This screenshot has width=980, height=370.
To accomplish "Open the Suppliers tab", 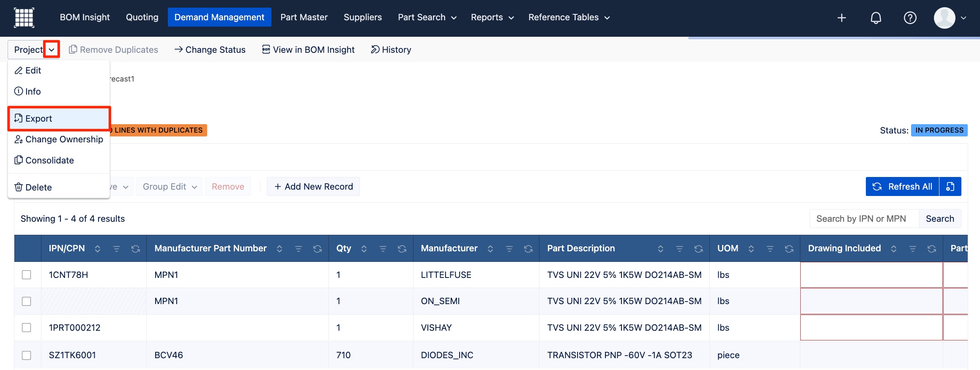I will click(x=363, y=17).
